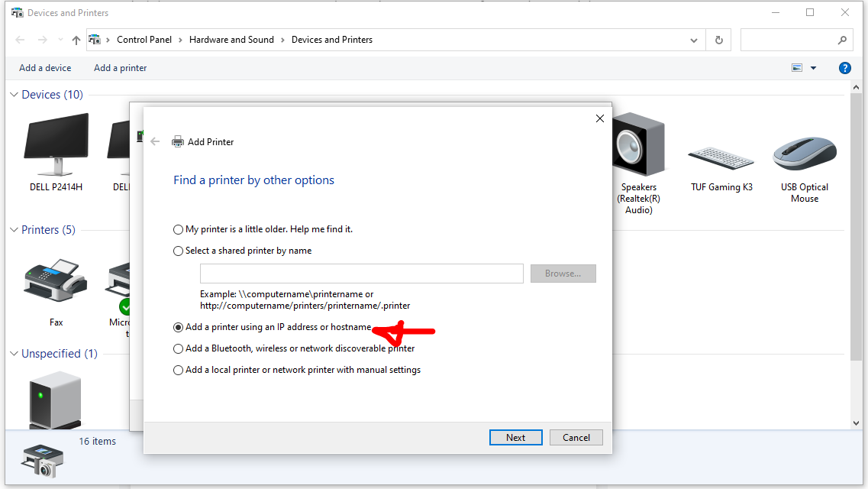Collapse the Devices (10) group
The image size is (868, 489).
[x=15, y=95]
